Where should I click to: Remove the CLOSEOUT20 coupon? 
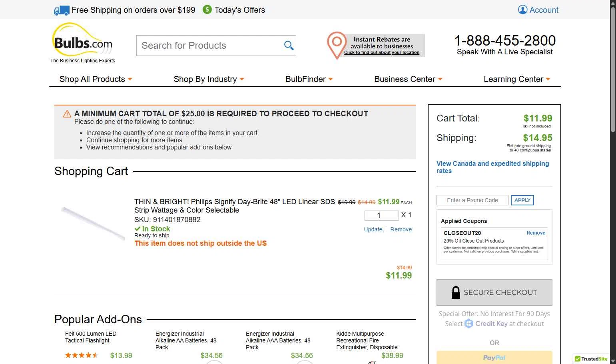(x=536, y=233)
